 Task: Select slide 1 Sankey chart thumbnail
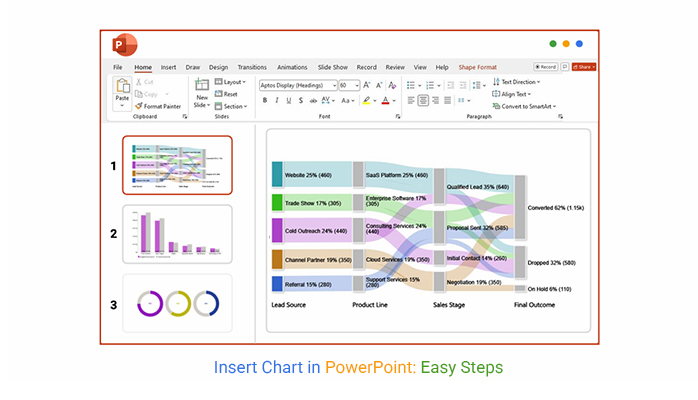pos(177,165)
